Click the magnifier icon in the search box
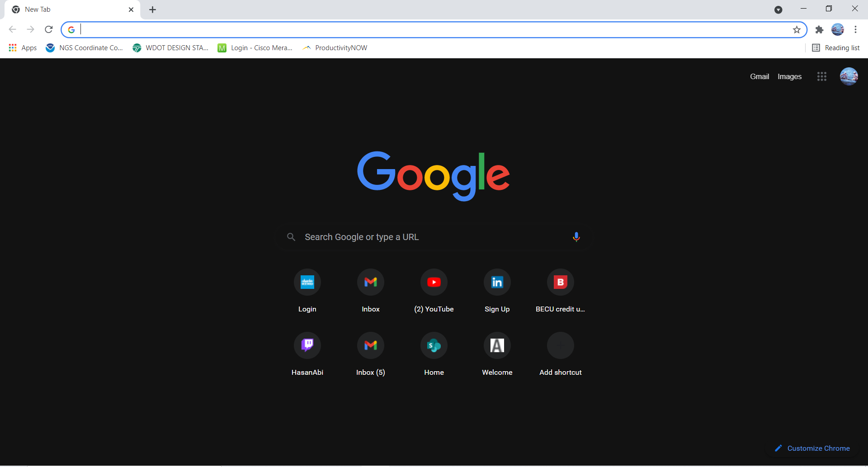This screenshot has width=868, height=467. 291,237
